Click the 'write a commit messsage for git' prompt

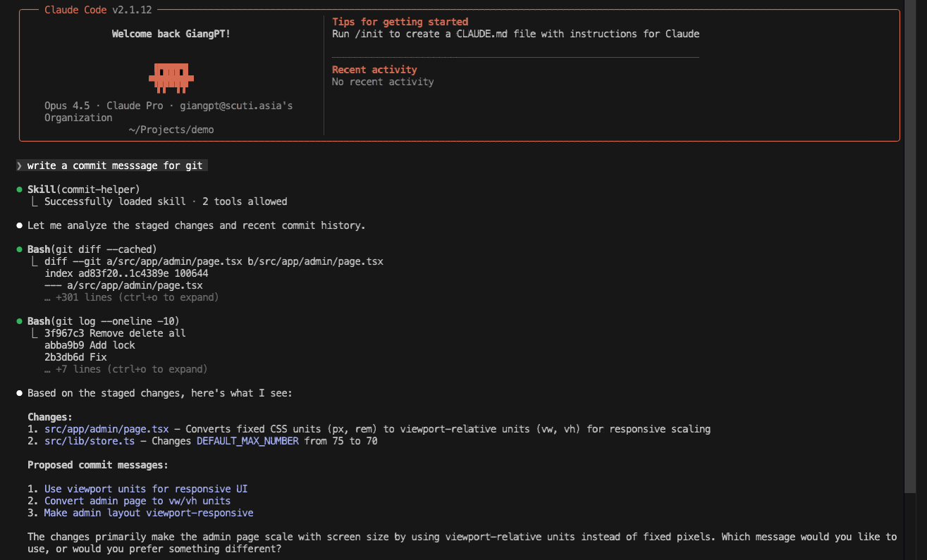tap(115, 166)
